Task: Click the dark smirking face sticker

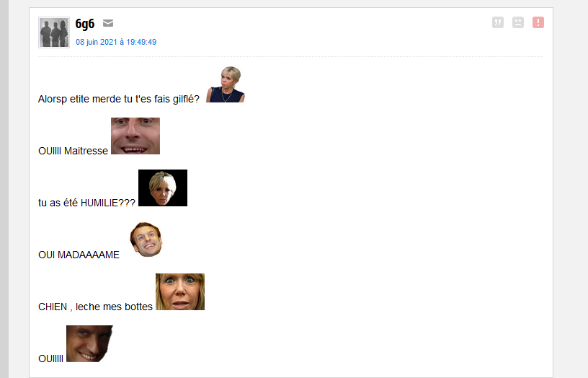Action: pyautogui.click(x=89, y=343)
